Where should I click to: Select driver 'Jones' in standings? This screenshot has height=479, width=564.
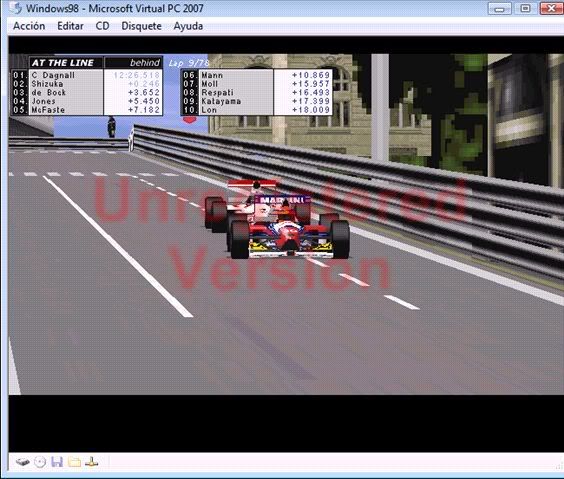click(44, 101)
